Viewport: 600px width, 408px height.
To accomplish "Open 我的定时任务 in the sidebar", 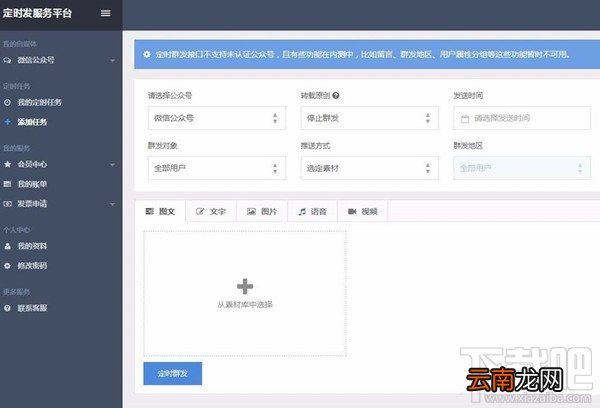I will tap(39, 102).
